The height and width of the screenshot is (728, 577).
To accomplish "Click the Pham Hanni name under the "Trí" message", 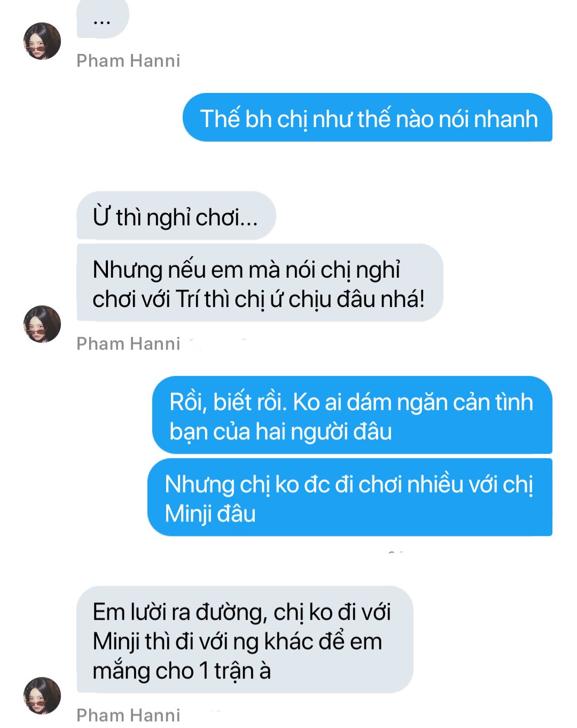I will pos(128,344).
